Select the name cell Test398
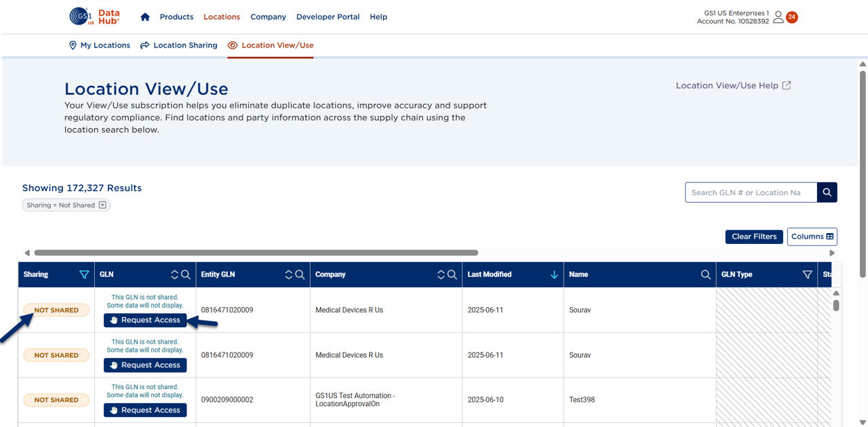This screenshot has width=868, height=427. [x=582, y=400]
